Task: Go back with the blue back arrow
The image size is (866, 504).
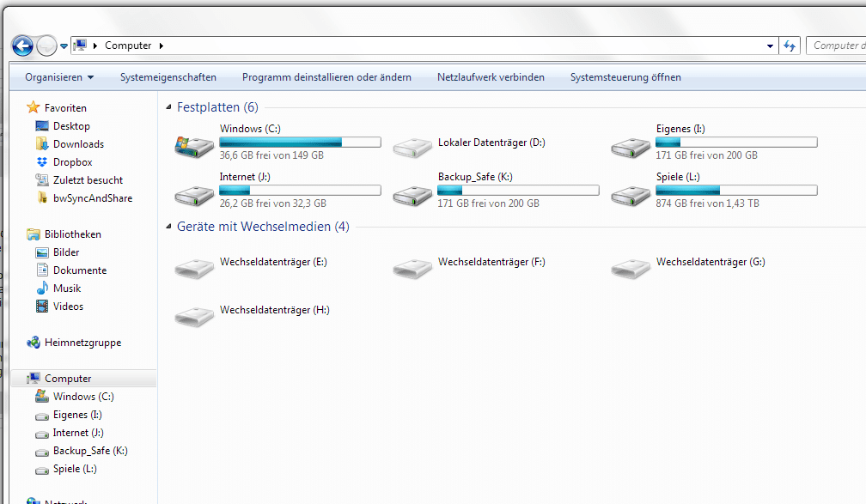Action: click(x=22, y=46)
